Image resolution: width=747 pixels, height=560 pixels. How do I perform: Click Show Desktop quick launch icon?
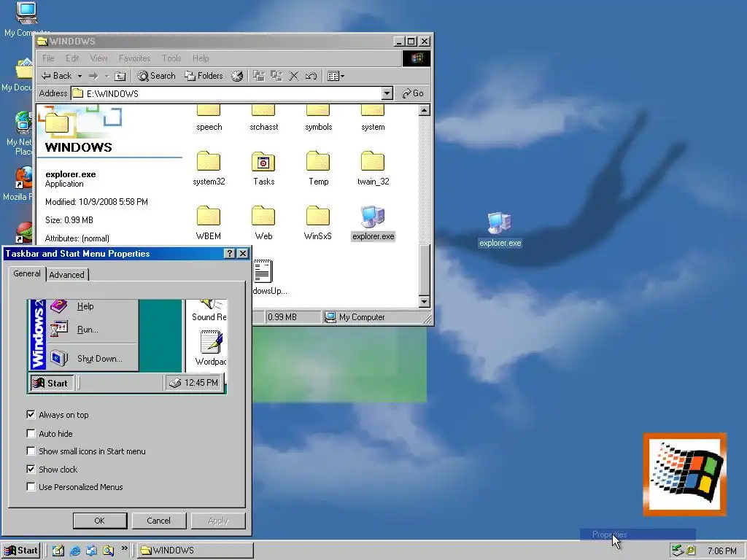58,551
